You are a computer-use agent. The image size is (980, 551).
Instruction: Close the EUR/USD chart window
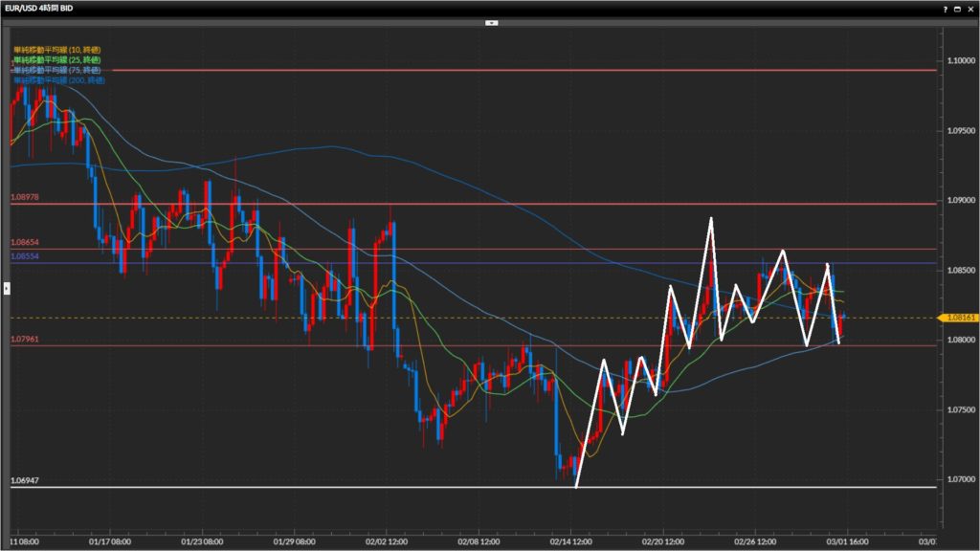pos(971,8)
